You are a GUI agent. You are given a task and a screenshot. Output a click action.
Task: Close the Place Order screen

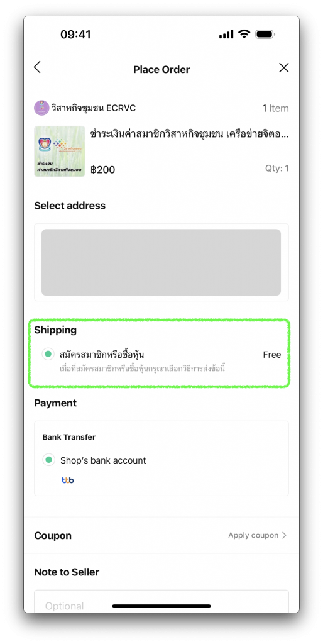click(x=283, y=68)
